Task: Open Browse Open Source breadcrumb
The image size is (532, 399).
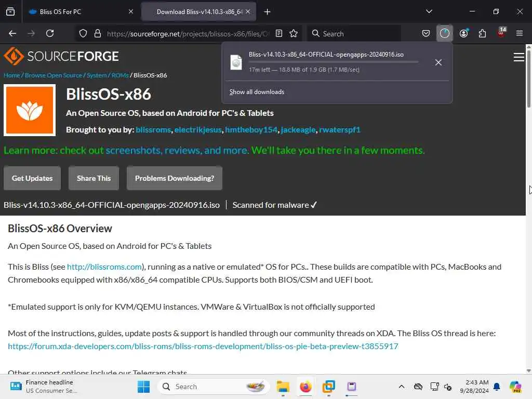Action: [x=54, y=75]
